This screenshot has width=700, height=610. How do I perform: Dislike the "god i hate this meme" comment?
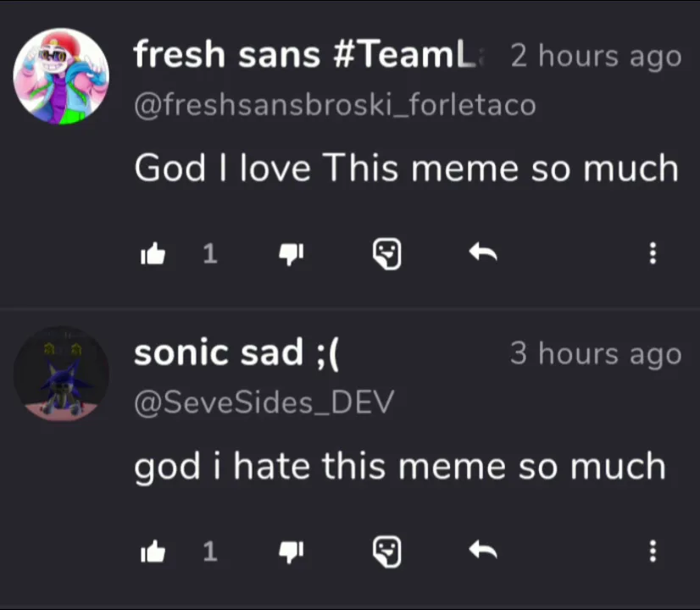point(291,552)
